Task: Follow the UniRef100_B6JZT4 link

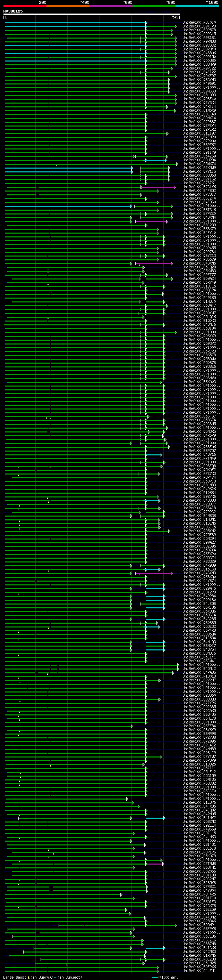Action: (x=199, y=198)
